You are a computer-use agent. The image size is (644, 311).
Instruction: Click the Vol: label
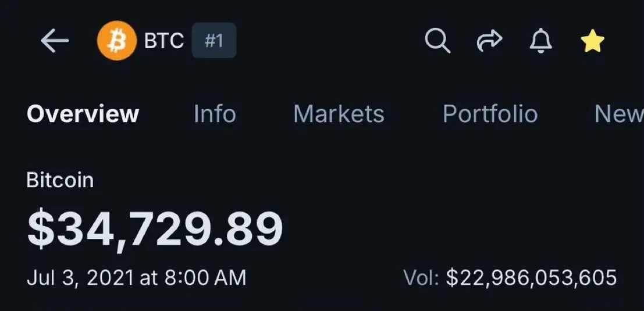[x=421, y=278]
